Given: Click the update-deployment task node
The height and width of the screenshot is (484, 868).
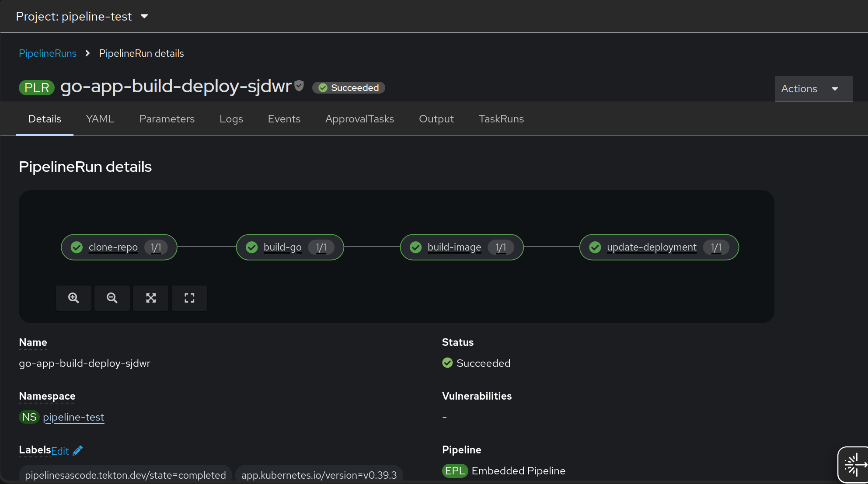Looking at the screenshot, I should pyautogui.click(x=652, y=247).
